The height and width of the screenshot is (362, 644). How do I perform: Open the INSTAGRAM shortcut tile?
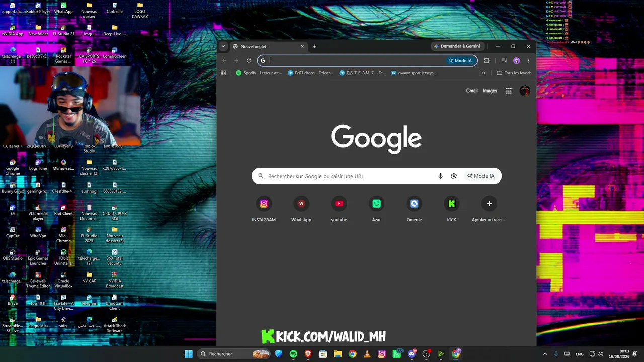tap(264, 208)
